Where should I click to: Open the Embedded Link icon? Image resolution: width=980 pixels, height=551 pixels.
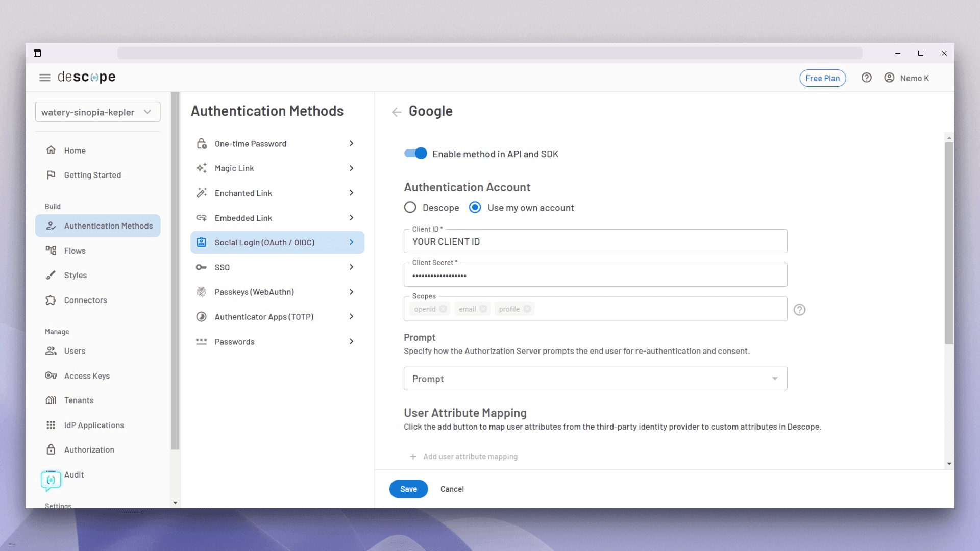click(x=202, y=218)
